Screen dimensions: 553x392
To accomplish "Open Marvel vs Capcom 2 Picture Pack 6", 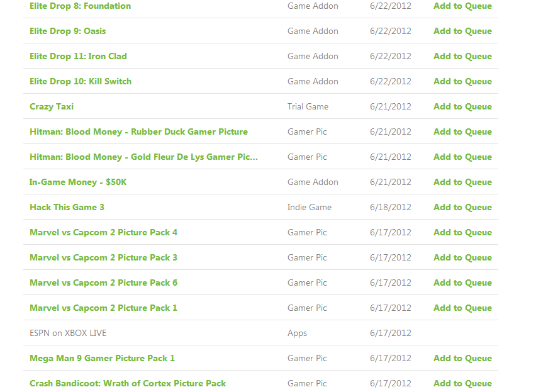I will [x=103, y=283].
